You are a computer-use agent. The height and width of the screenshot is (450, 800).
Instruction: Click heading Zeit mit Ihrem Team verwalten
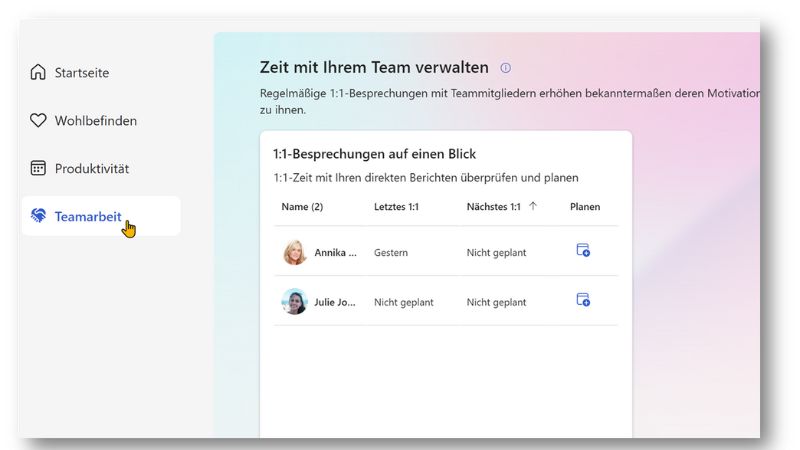point(374,67)
